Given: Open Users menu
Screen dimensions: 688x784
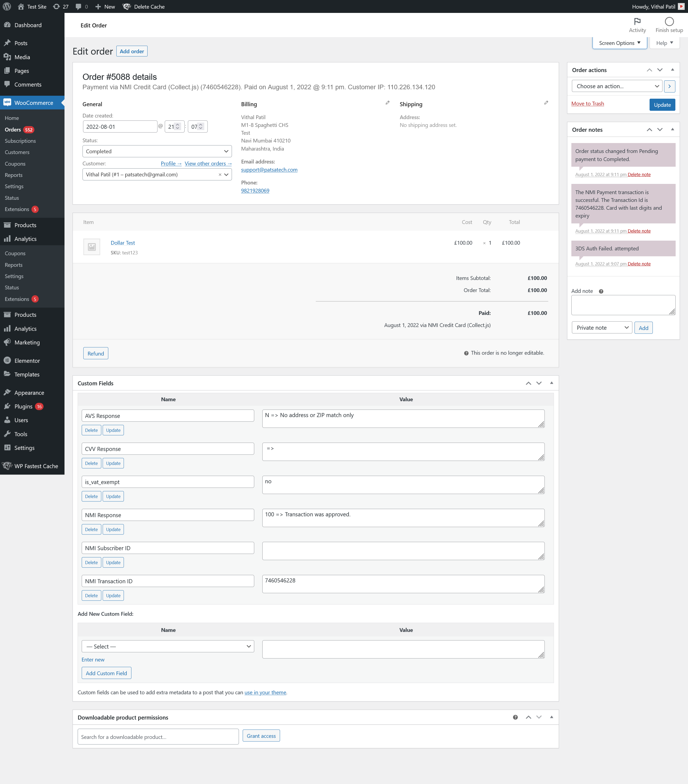Looking at the screenshot, I should coord(32,420).
